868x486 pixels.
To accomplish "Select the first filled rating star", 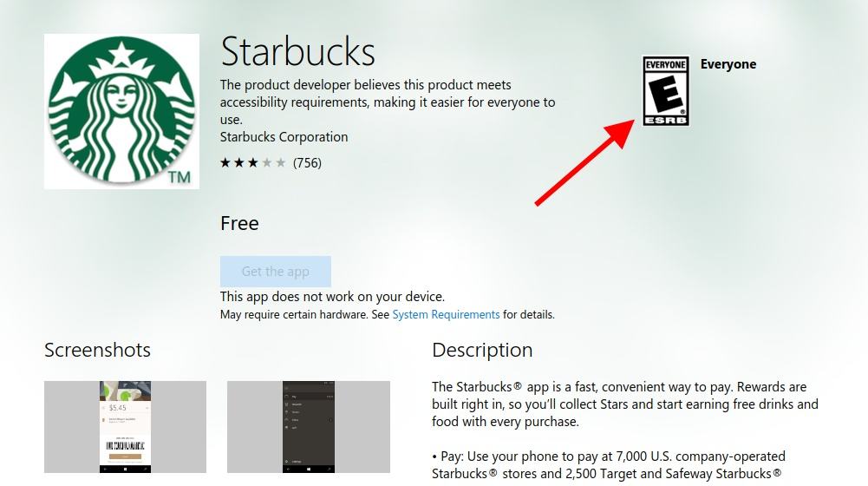I will tap(225, 162).
